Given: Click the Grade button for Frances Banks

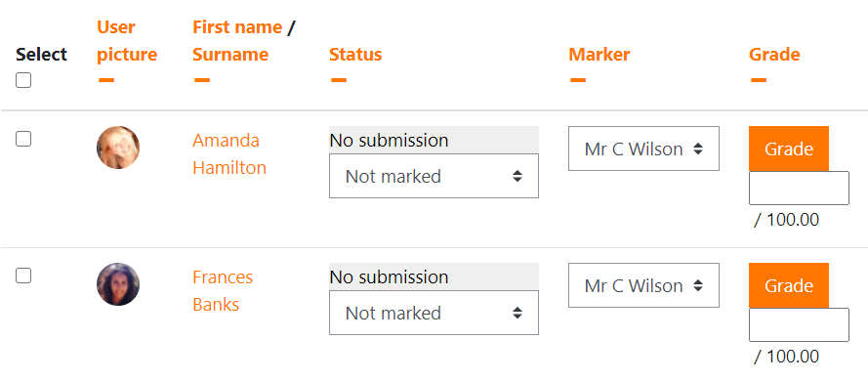Looking at the screenshot, I should click(x=789, y=285).
